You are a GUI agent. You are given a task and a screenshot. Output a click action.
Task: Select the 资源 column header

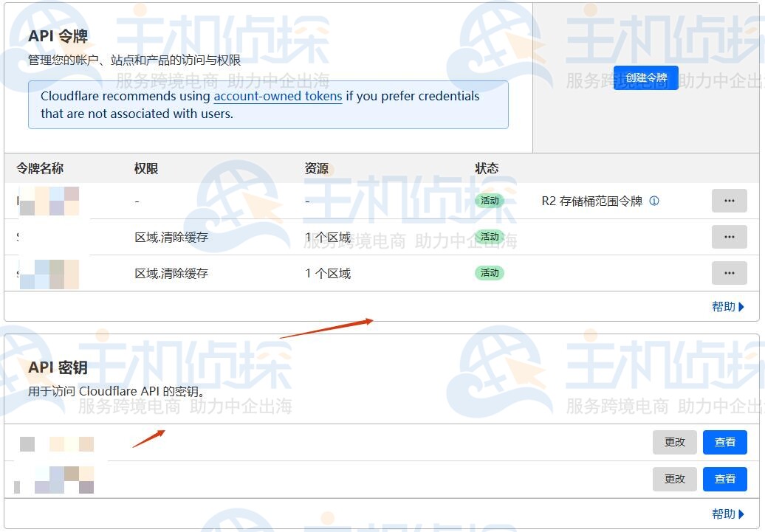click(x=317, y=168)
